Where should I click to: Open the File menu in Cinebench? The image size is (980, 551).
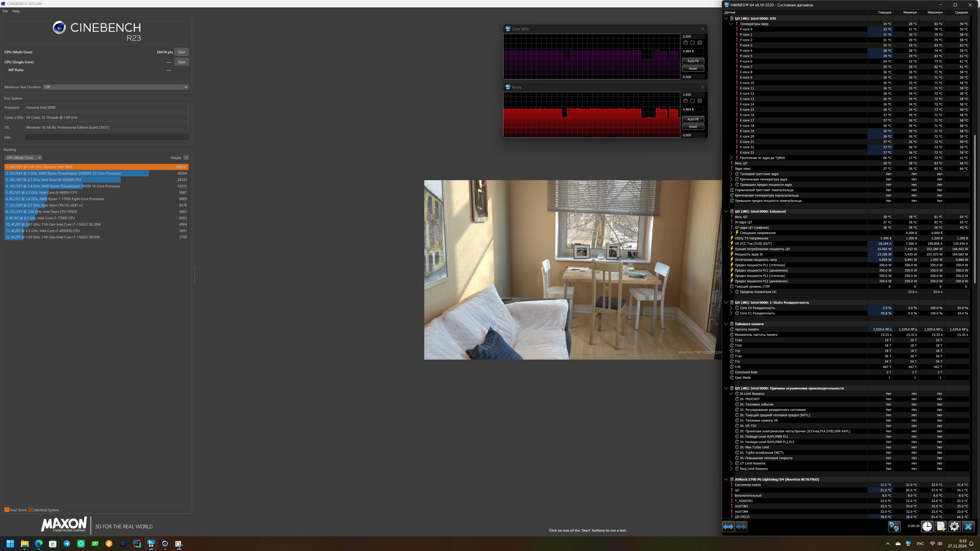(5, 11)
